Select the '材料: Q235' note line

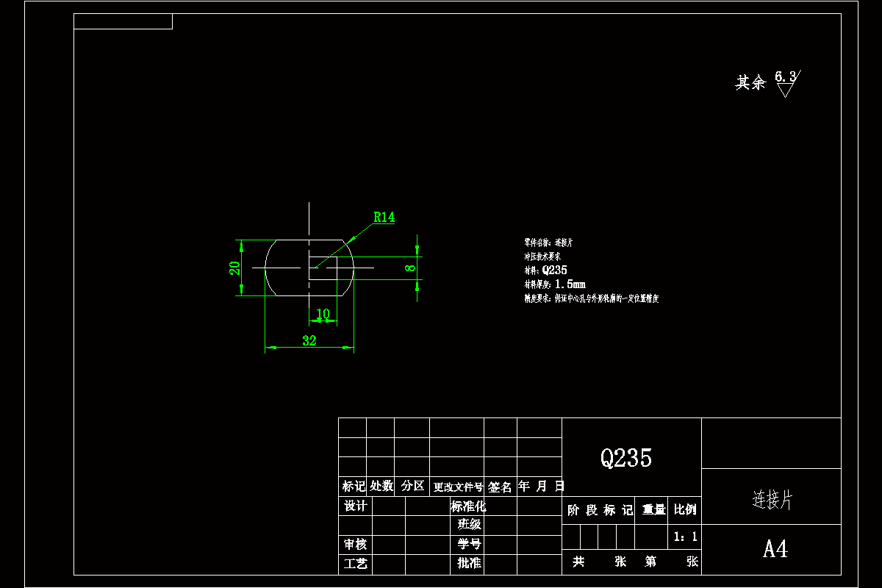[545, 270]
